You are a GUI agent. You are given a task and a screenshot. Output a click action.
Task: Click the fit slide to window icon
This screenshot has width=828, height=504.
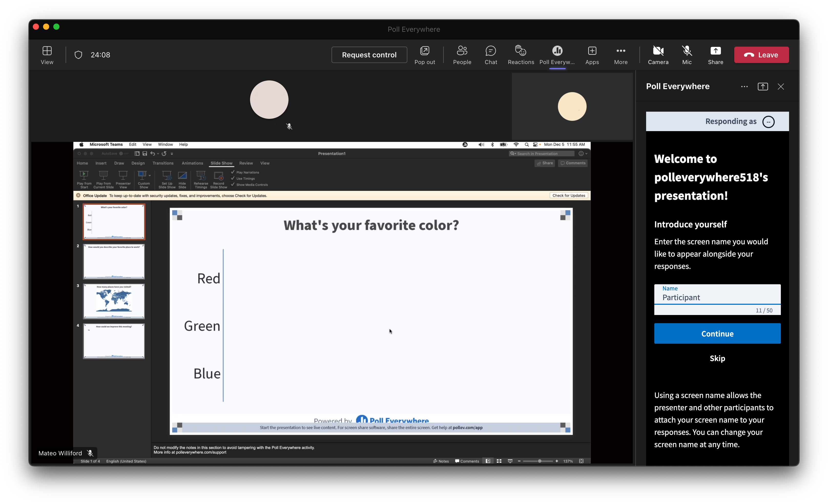(581, 461)
